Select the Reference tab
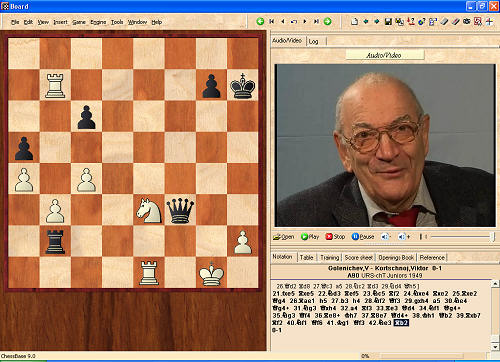Viewport: 500px width, 362px height. 432,257
